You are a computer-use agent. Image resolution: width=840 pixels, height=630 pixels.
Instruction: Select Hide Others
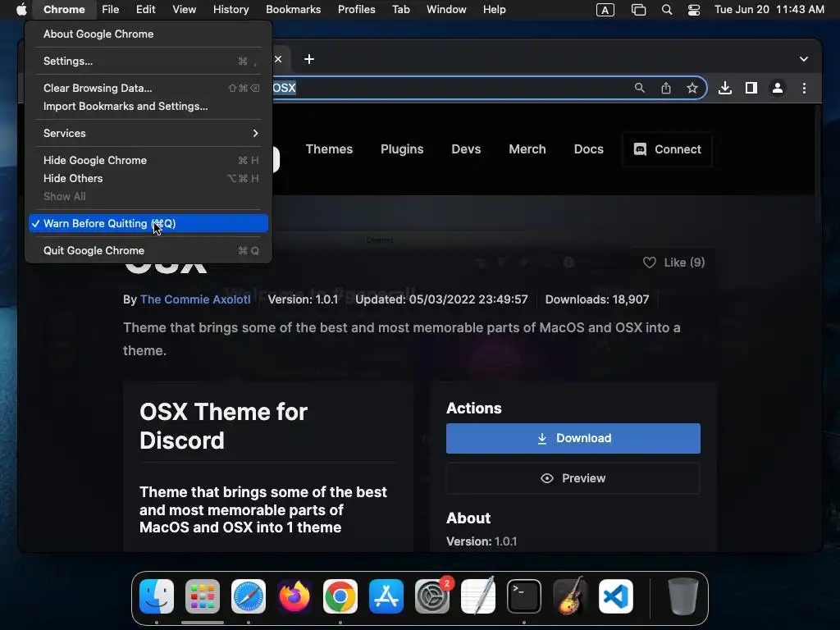tap(148, 178)
